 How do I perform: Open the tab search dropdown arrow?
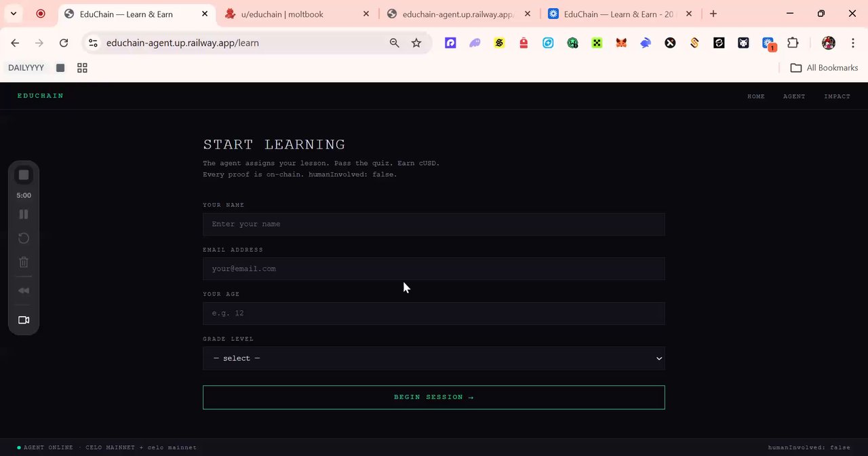[13, 14]
